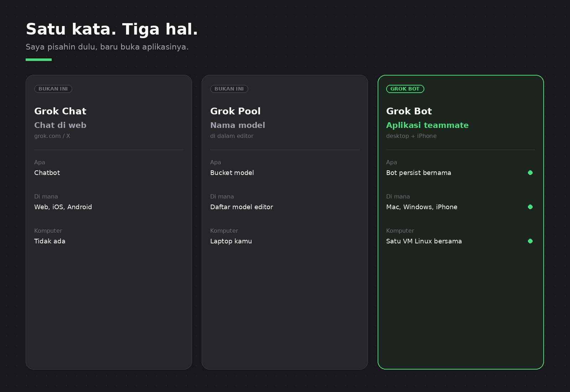The image size is (570, 392).
Task: Click the "desktop + iPhone" text
Action: pos(411,136)
